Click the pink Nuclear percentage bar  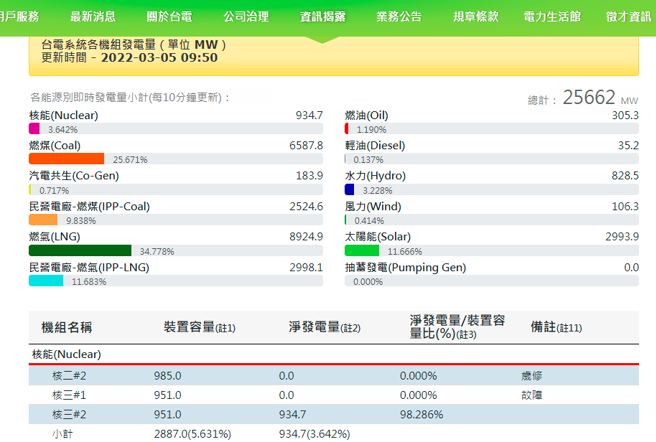[34, 129]
